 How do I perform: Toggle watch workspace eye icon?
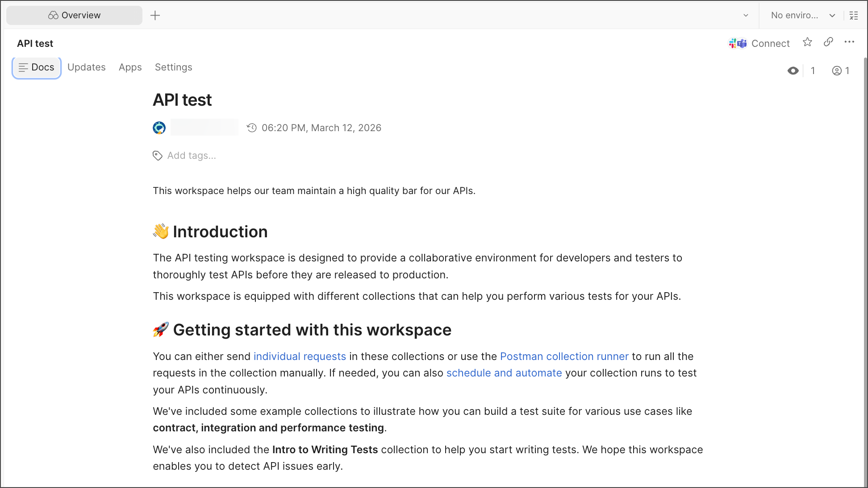click(793, 71)
